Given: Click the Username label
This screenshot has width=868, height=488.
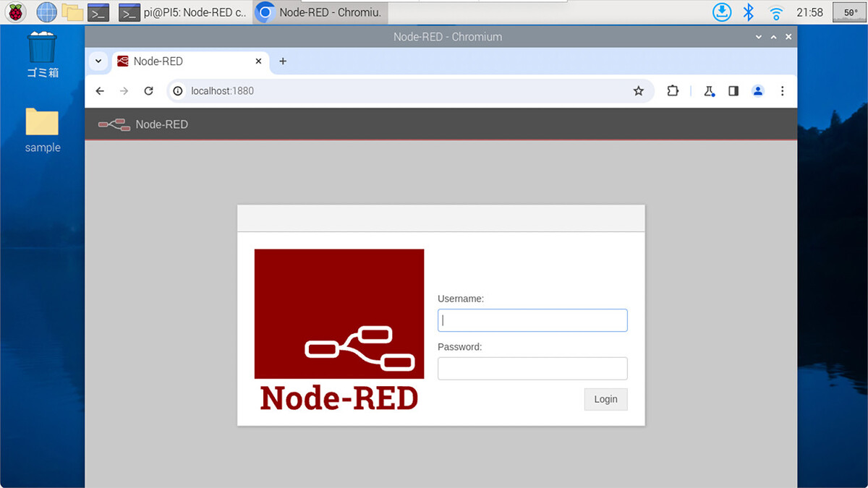Looking at the screenshot, I should (x=461, y=299).
